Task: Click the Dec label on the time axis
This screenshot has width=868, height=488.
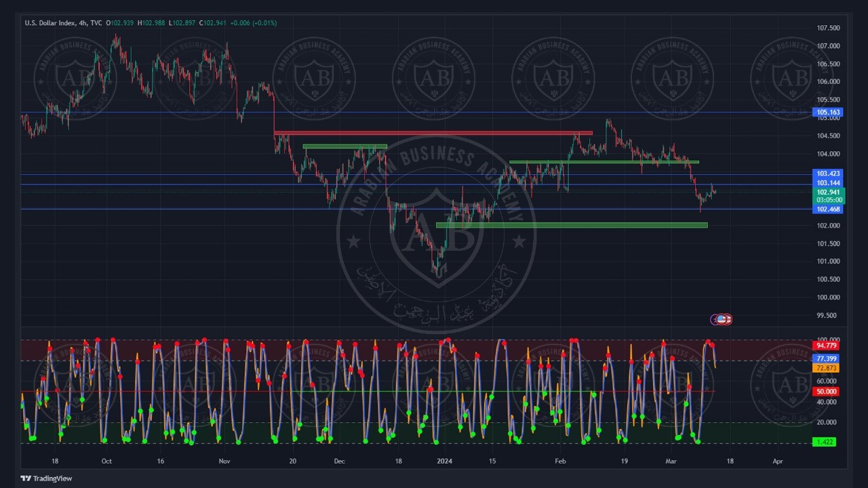Action: click(x=339, y=461)
